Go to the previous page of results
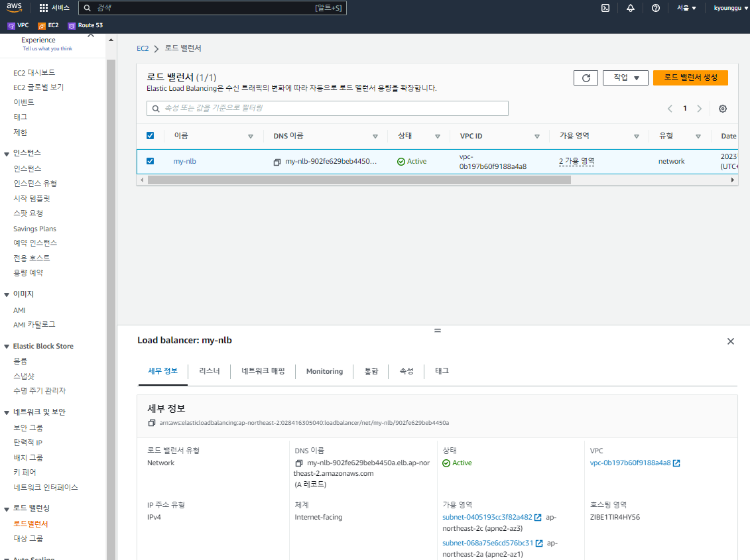Viewport: 750px width, 560px height. [x=670, y=109]
